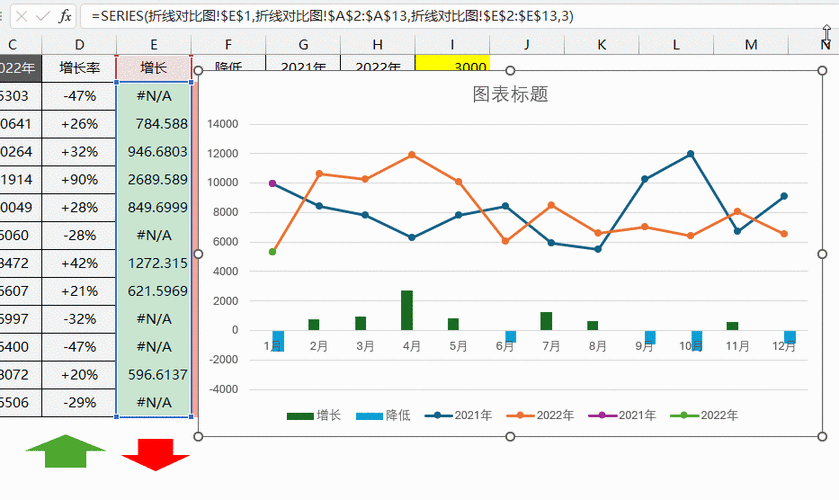Click the formula bar enter checkmark icon
Image resolution: width=839 pixels, height=500 pixels.
(x=43, y=17)
